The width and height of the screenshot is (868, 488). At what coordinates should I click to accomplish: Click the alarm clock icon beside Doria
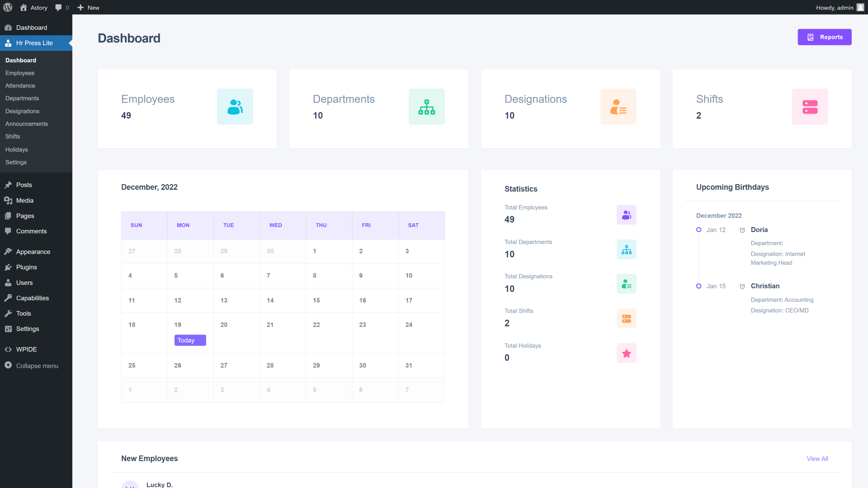click(x=742, y=230)
